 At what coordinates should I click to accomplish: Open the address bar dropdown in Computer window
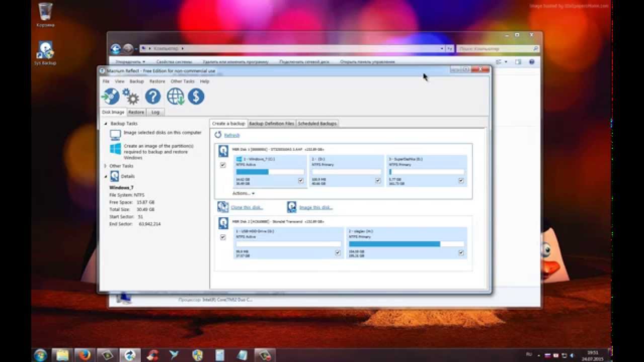tap(443, 49)
